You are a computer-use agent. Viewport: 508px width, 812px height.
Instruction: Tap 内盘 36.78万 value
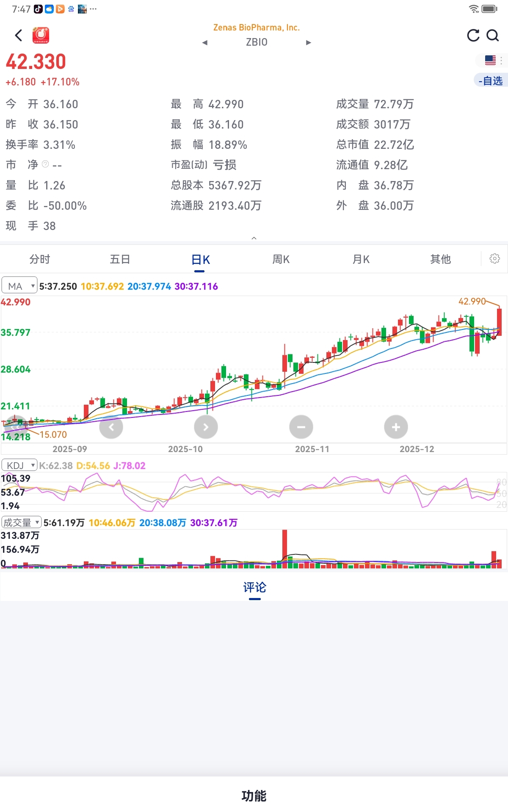(394, 185)
